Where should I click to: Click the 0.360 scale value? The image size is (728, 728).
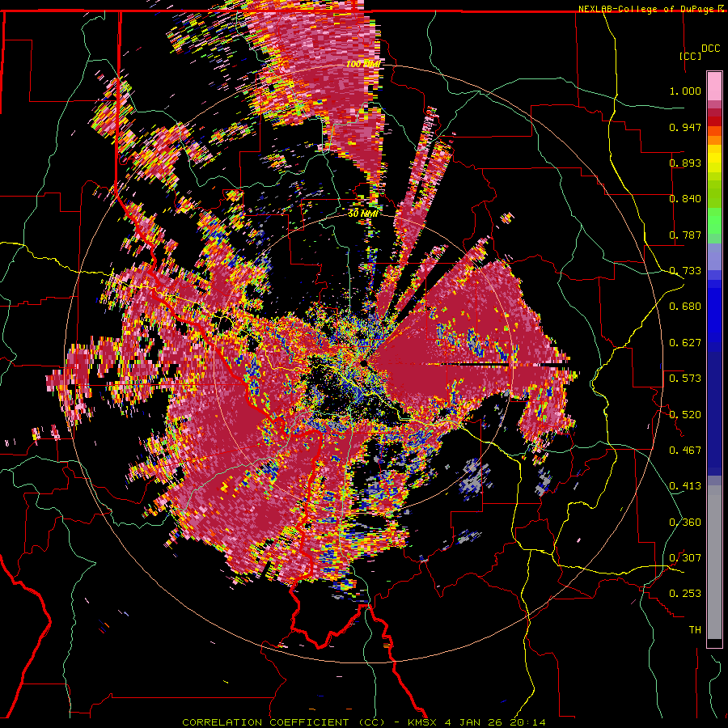[685, 522]
